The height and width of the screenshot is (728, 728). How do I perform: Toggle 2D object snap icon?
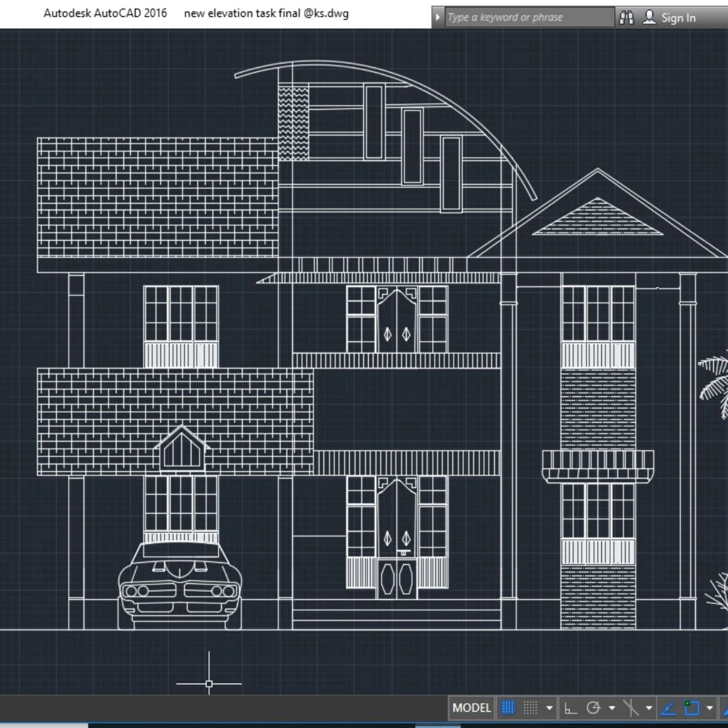coord(692,708)
